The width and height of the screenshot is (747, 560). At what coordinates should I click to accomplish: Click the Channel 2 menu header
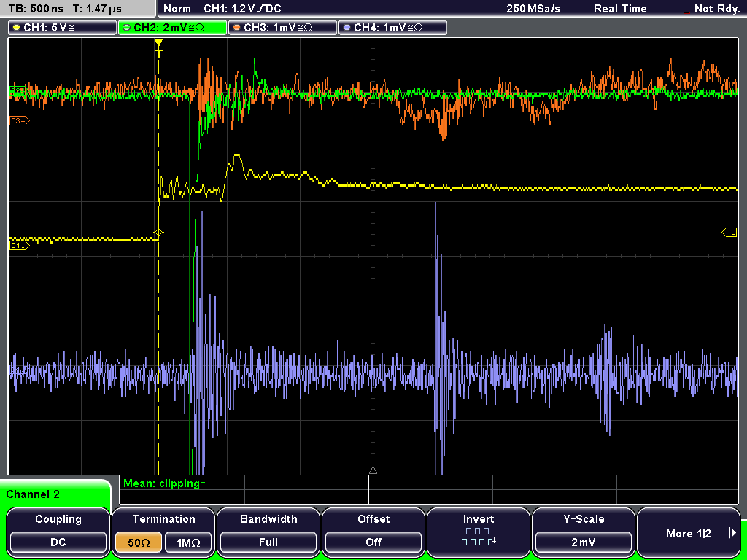(55, 494)
